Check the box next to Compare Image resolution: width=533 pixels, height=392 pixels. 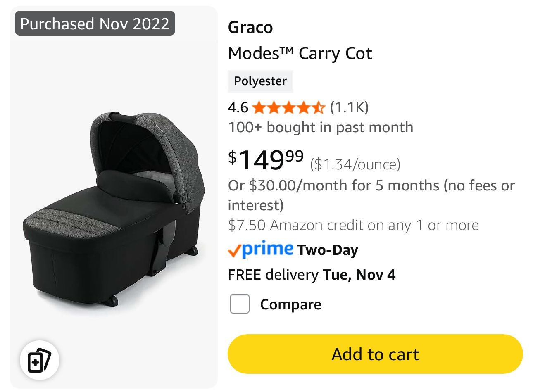coord(240,304)
